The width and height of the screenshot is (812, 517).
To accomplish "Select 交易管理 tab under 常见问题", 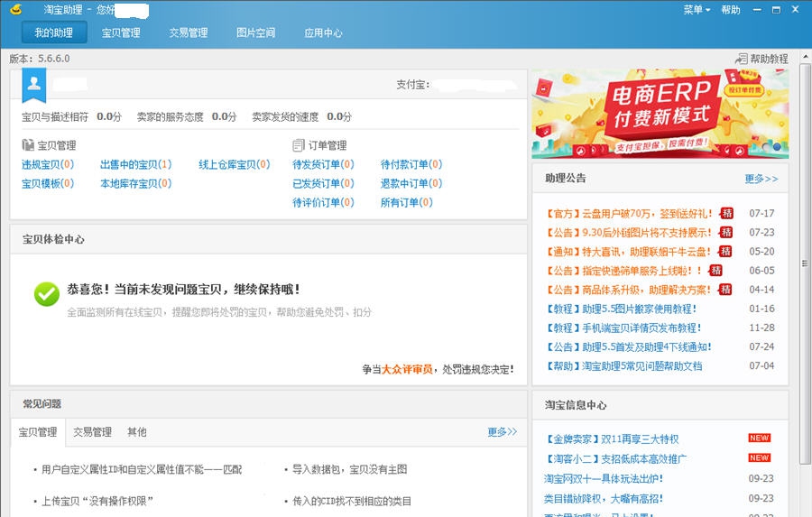I will coord(92,432).
